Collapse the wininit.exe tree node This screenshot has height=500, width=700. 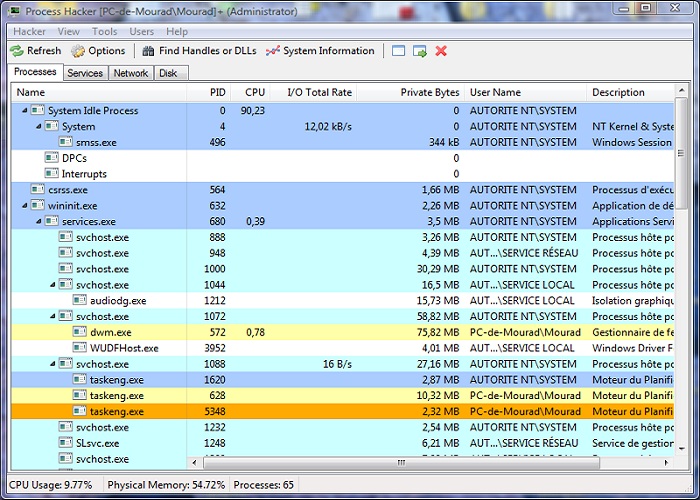tap(25, 205)
